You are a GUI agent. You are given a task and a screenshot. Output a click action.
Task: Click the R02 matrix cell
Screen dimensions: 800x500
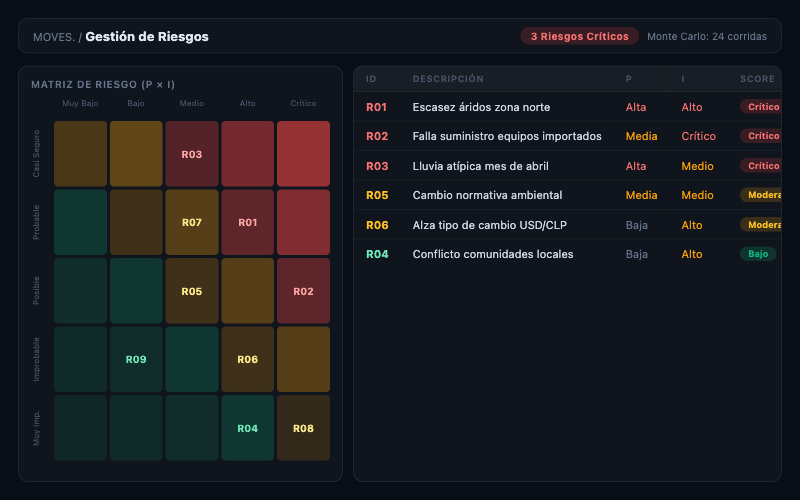tap(304, 291)
